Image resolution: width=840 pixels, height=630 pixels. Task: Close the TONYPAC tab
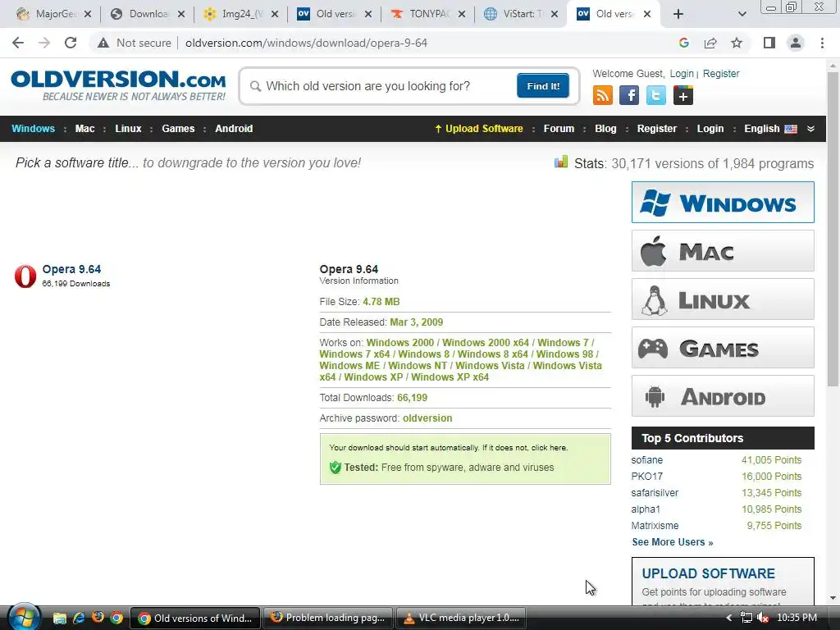462,14
